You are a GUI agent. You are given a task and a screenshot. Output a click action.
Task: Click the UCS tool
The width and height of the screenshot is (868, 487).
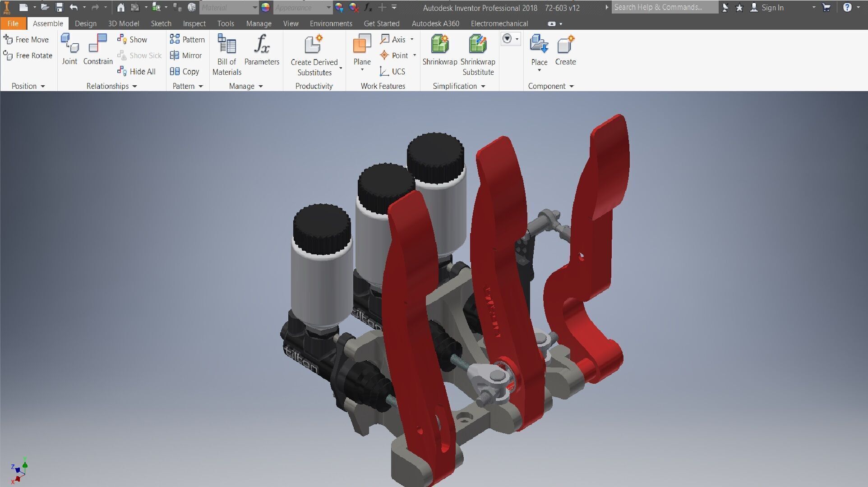(392, 71)
